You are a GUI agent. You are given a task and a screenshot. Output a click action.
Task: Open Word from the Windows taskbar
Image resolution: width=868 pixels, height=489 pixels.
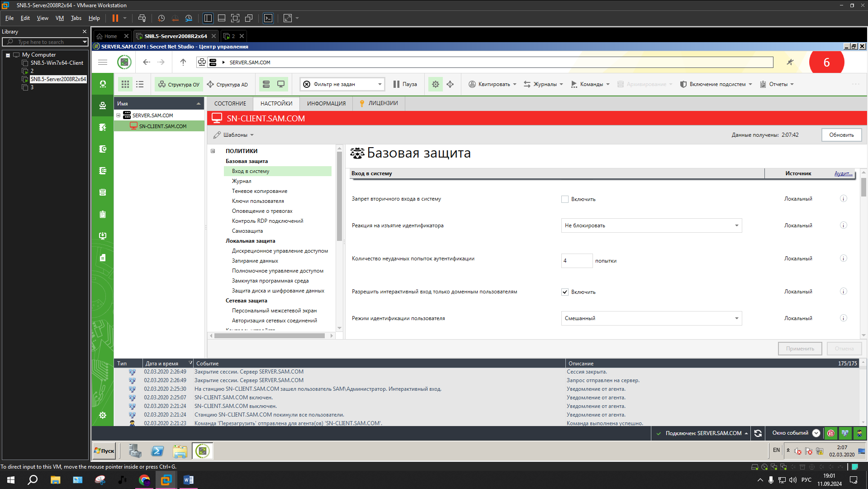(188, 480)
